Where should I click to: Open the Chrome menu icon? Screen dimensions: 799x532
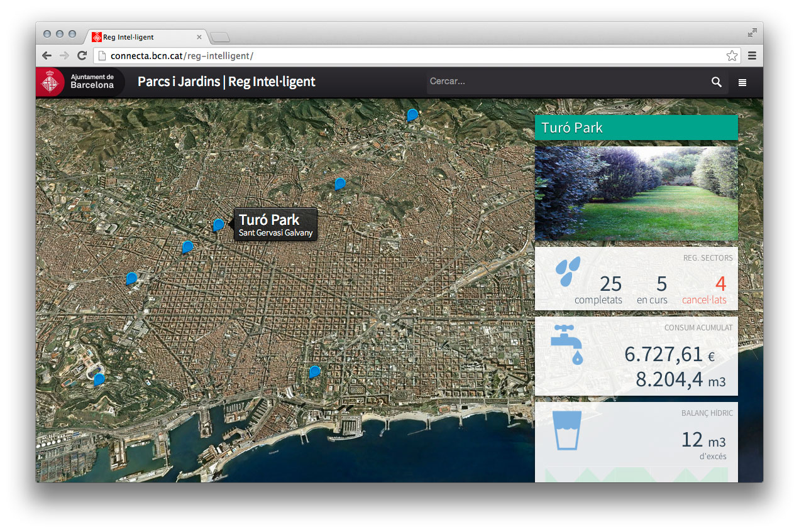click(x=752, y=56)
